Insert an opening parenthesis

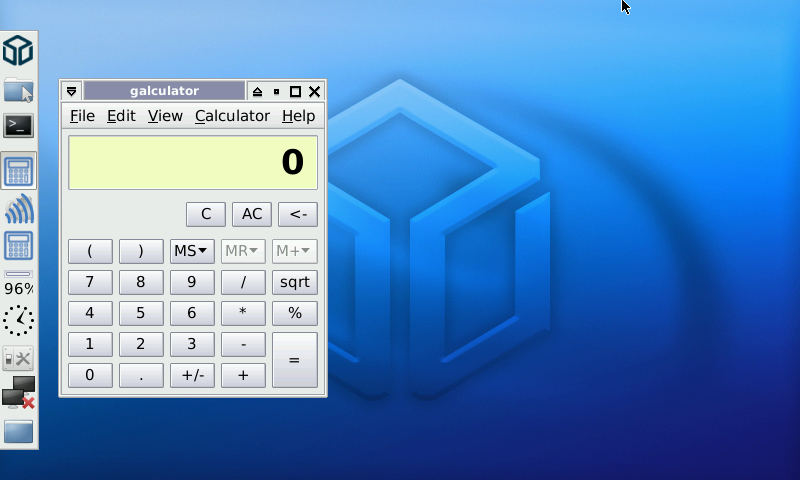click(90, 251)
